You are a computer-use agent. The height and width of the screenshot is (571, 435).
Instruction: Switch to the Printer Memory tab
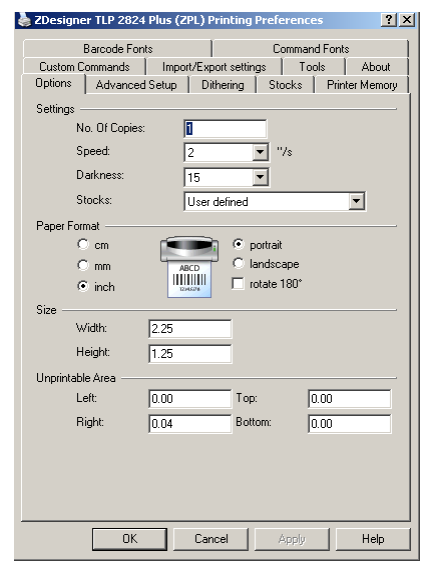click(x=362, y=84)
